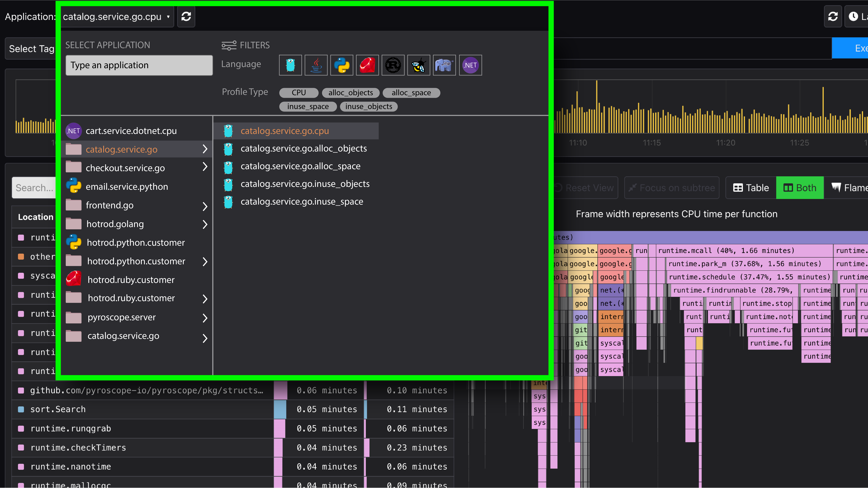This screenshot has height=488, width=868.
Task: Enable the inuse_space profile type filter
Action: [x=308, y=106]
